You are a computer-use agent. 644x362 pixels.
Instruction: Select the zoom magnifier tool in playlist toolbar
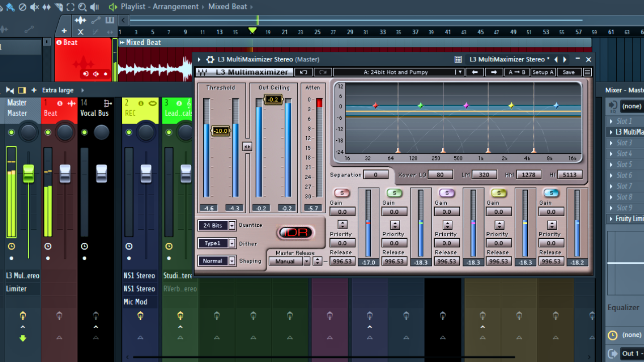tap(83, 7)
